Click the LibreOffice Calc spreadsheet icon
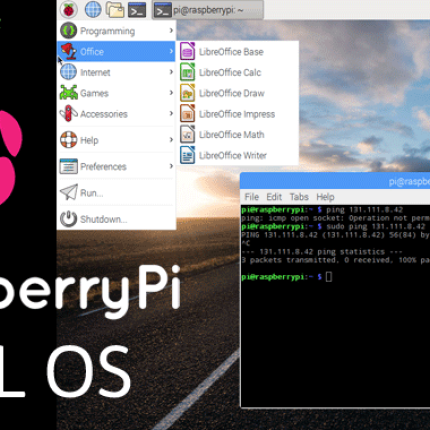430x430 pixels. (187, 72)
